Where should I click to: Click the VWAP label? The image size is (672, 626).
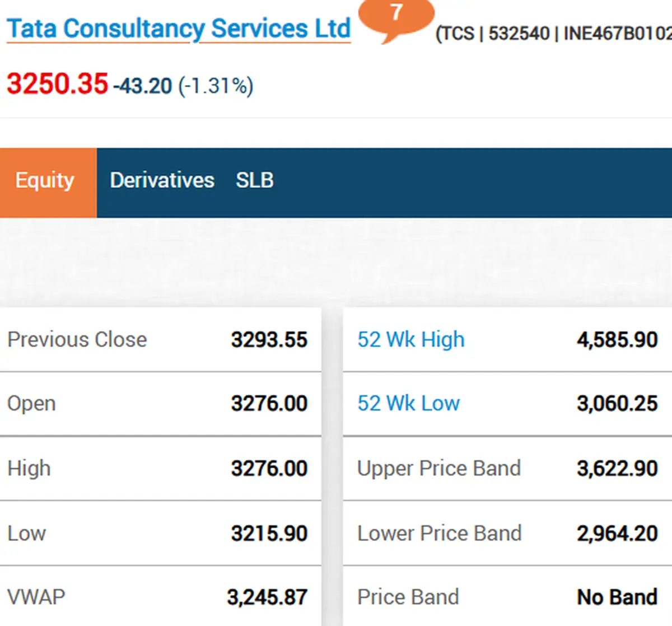pyautogui.click(x=36, y=597)
